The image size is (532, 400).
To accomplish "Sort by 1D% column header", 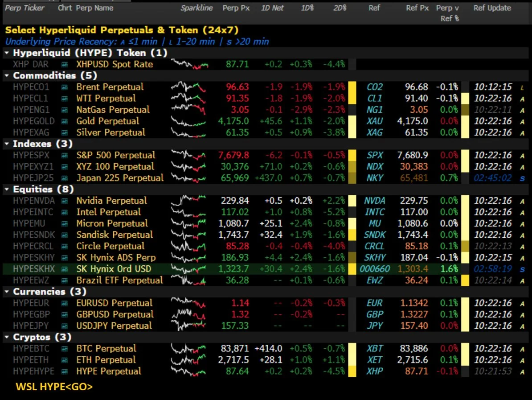I will click(307, 8).
